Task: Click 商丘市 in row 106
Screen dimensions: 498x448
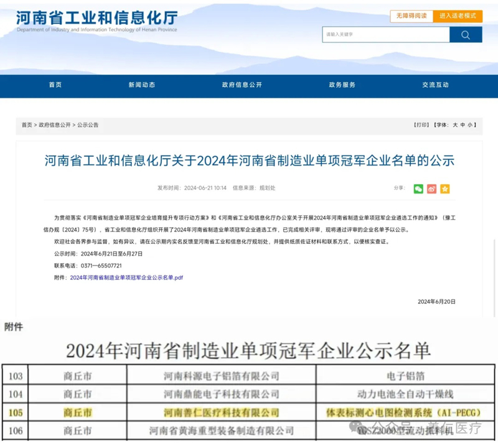Action: point(77,431)
